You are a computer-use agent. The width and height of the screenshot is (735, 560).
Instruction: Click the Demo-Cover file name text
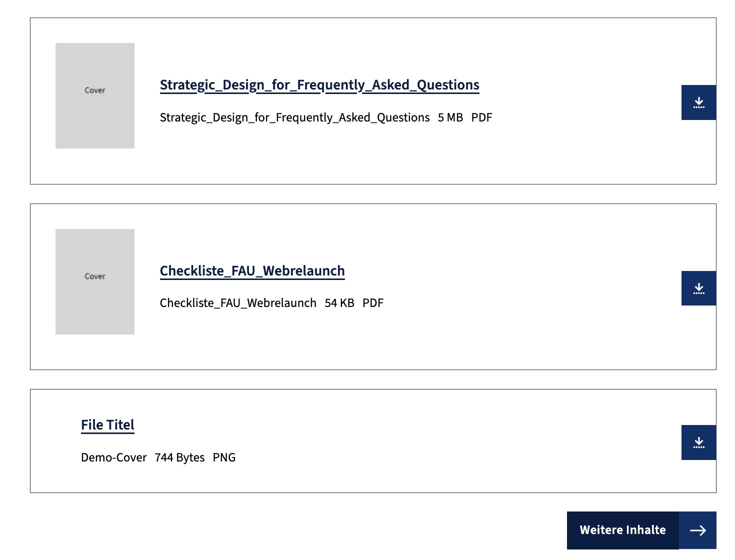click(x=114, y=457)
